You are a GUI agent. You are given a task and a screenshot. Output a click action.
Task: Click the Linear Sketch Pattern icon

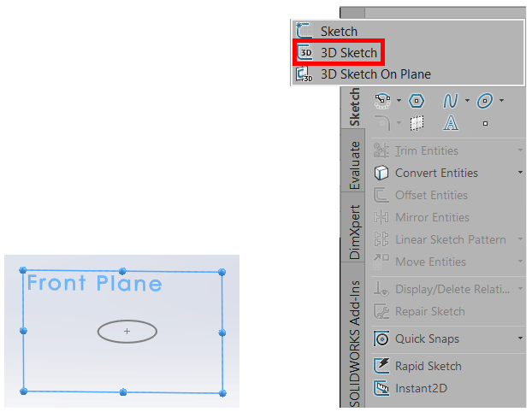[381, 239]
